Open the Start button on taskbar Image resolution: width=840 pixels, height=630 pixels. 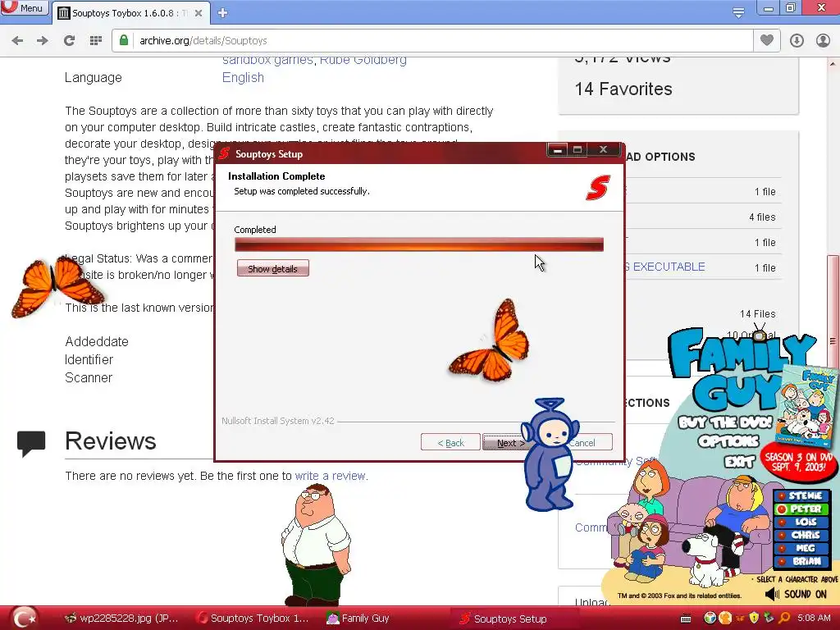pyautogui.click(x=24, y=618)
